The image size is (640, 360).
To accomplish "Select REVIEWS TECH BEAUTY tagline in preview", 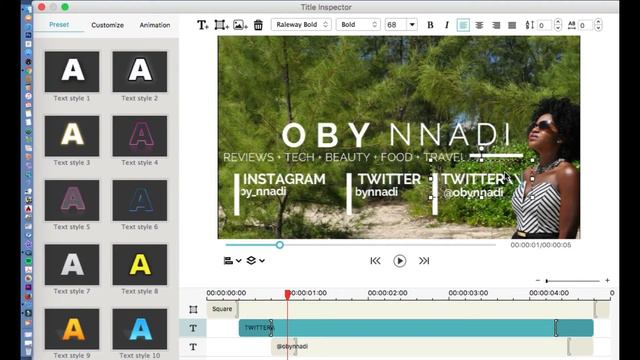I will [344, 157].
